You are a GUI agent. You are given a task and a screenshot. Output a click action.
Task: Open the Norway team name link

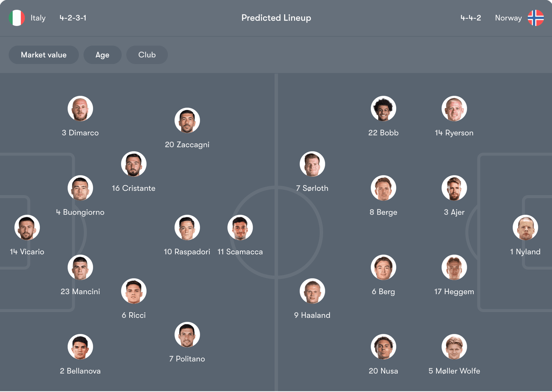pos(508,18)
